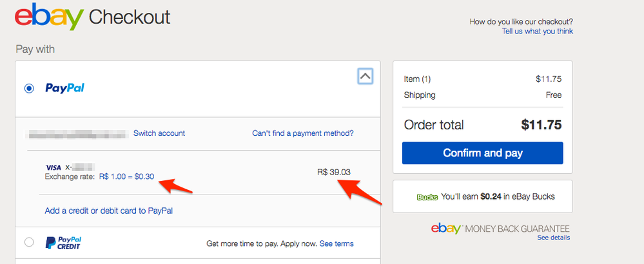This screenshot has height=264, width=644.
Task: Click the PayPal logo
Action: coord(64,88)
